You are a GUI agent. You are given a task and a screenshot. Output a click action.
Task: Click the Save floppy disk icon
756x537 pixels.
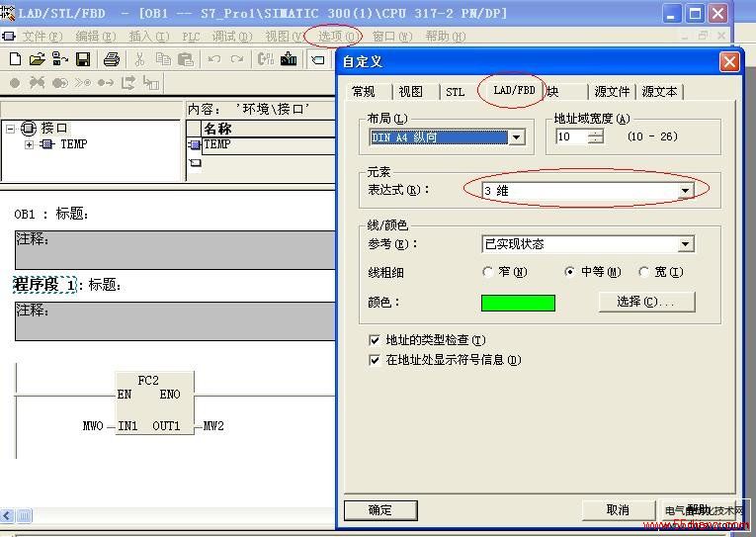tap(83, 59)
